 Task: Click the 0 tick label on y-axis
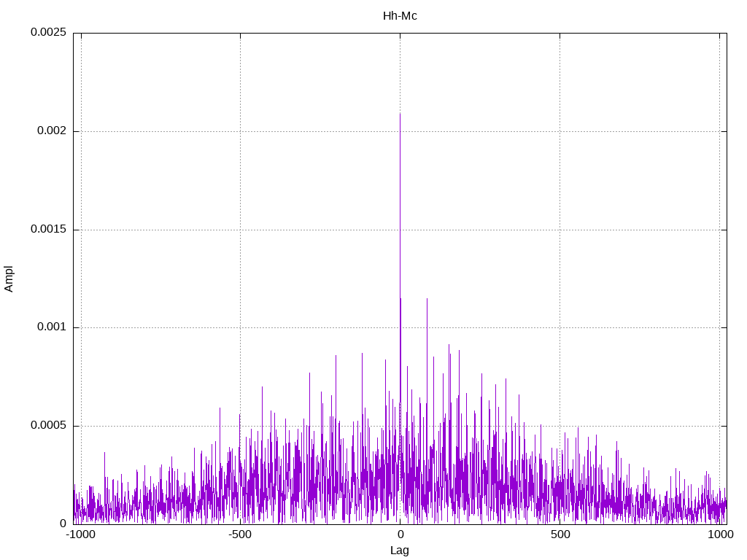click(x=63, y=524)
